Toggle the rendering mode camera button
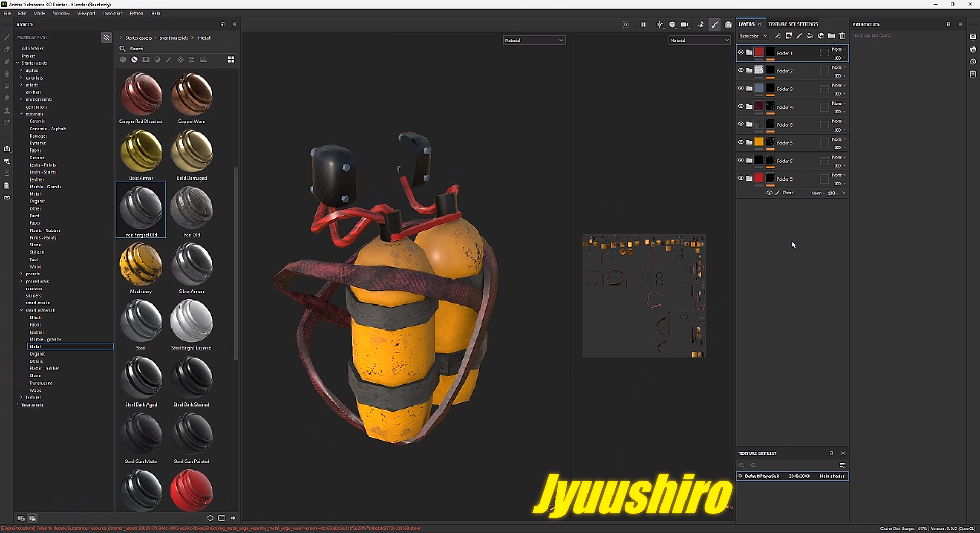This screenshot has height=533, width=980. click(728, 24)
